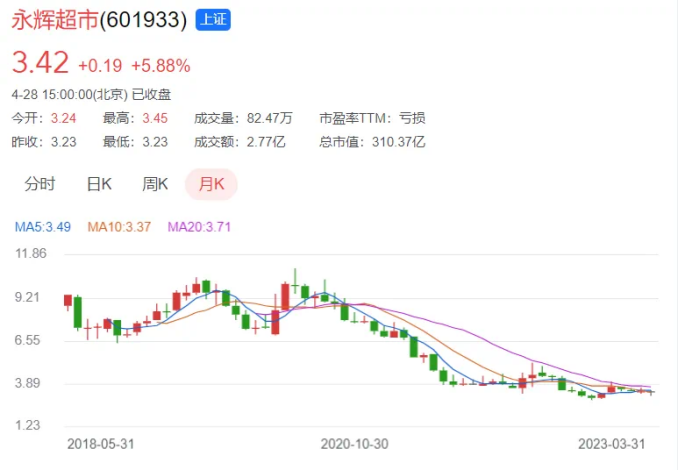
Task: Click the MA10:3.37 indicator label
Action: point(119,227)
